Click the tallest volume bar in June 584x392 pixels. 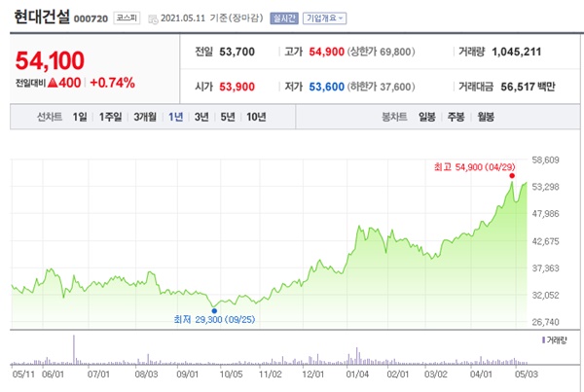pyautogui.click(x=74, y=349)
